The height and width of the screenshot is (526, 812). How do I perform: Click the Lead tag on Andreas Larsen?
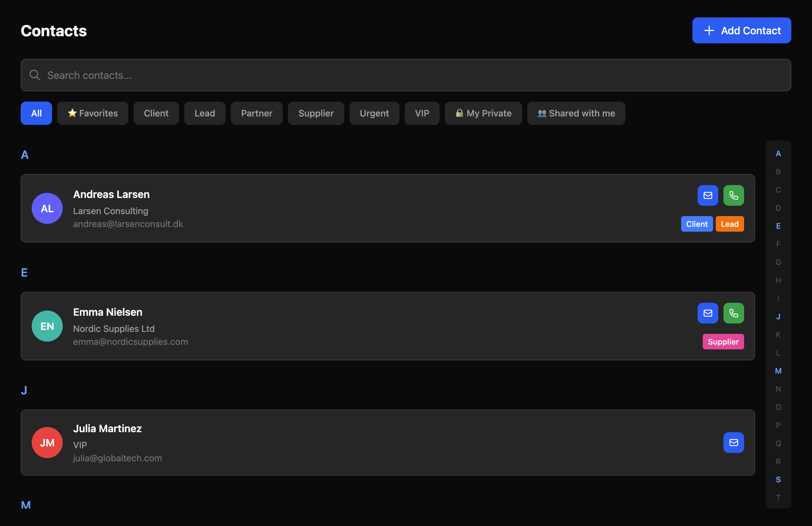(x=730, y=224)
